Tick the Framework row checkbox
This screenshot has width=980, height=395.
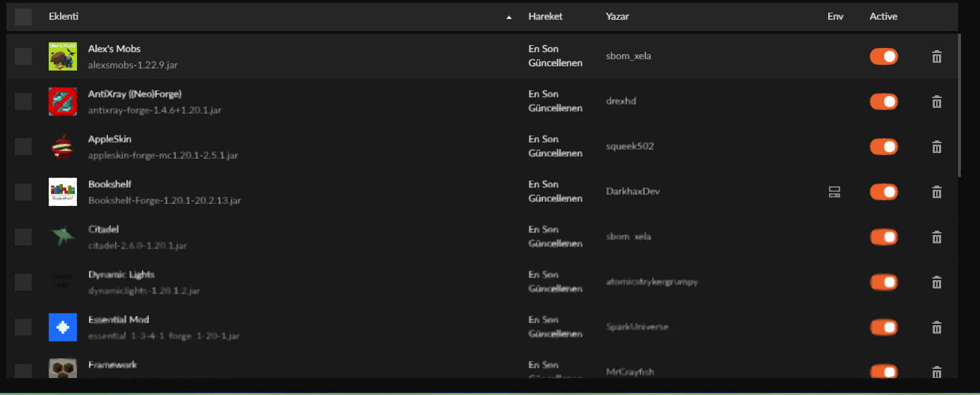[23, 372]
